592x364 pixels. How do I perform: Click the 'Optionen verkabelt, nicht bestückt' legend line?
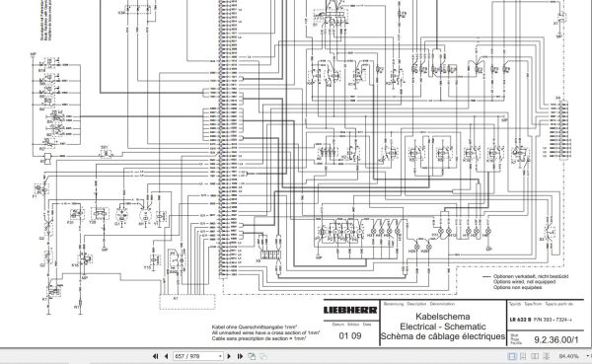pos(531,276)
